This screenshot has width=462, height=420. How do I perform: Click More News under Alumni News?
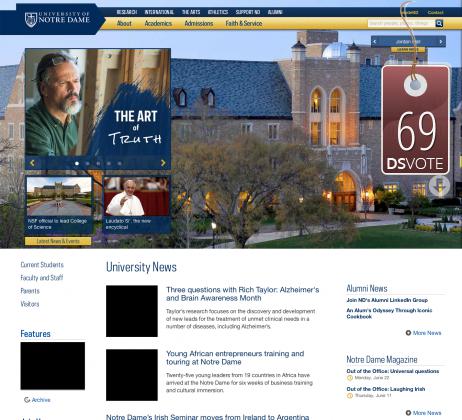tap(427, 333)
